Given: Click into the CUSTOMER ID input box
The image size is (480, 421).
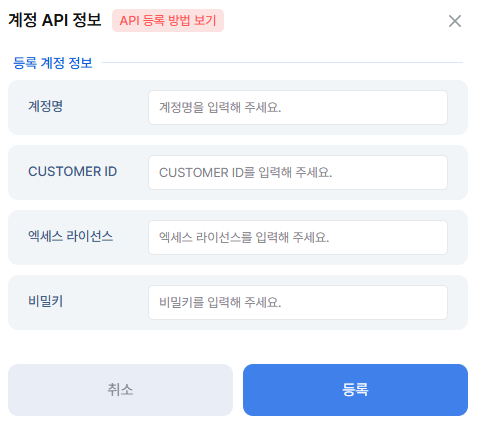Looking at the screenshot, I should click(x=298, y=172).
